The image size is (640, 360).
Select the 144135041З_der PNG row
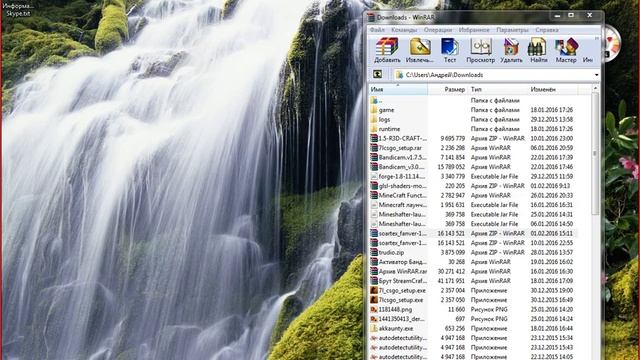(473, 319)
